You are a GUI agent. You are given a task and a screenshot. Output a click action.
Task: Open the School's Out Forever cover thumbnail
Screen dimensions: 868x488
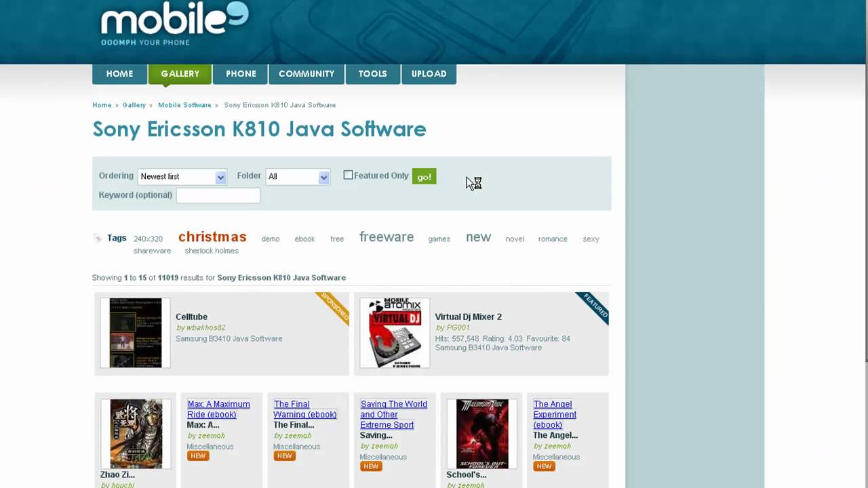click(x=482, y=434)
